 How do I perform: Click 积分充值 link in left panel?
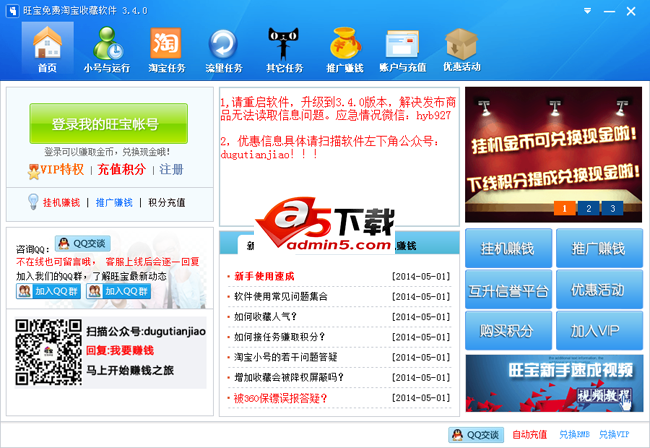coord(167,202)
